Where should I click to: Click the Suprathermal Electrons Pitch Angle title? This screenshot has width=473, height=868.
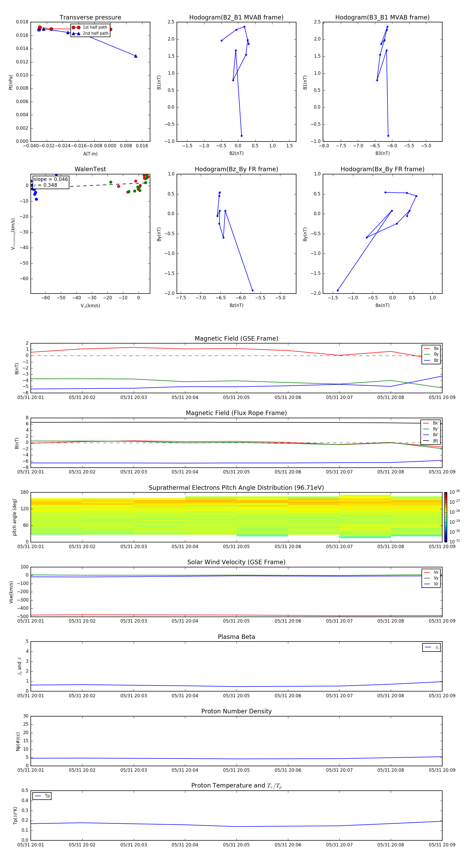point(236,488)
